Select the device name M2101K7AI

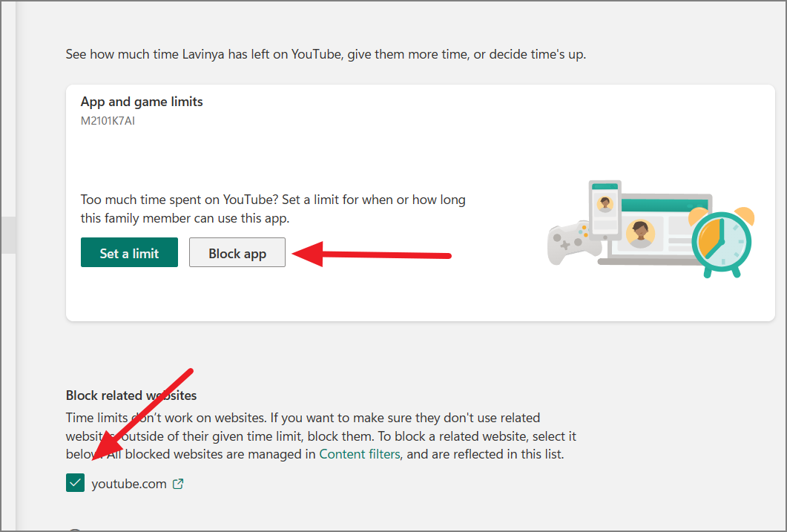click(108, 121)
